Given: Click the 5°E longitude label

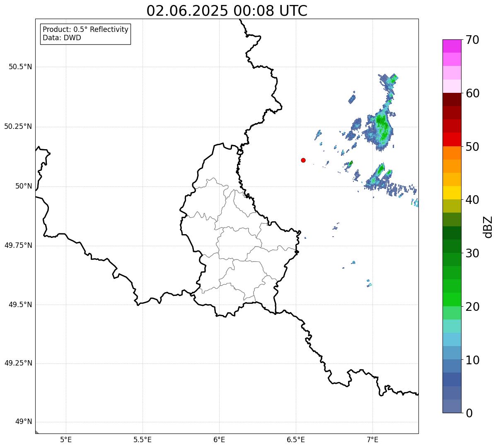Looking at the screenshot, I should [x=66, y=440].
